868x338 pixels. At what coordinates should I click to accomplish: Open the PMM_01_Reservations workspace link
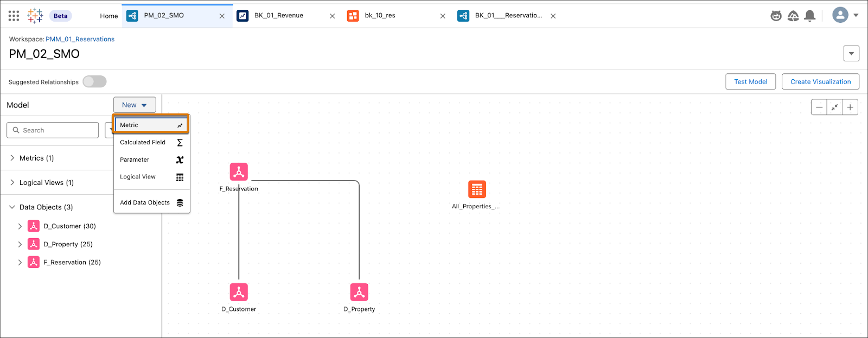coord(80,39)
